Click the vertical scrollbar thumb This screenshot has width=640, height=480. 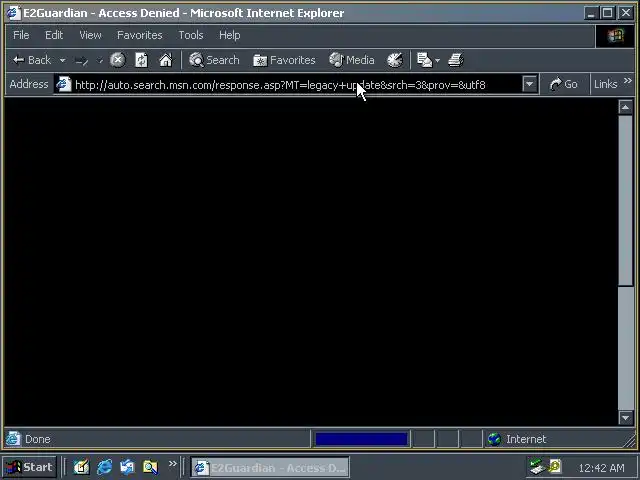point(625,200)
